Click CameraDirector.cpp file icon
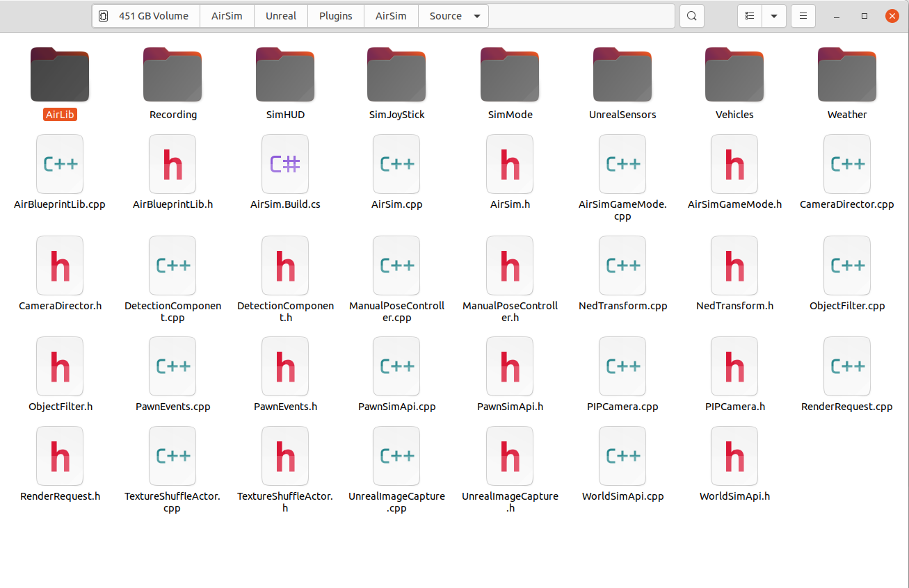Screen dimensions: 909x588 pyautogui.click(x=847, y=164)
